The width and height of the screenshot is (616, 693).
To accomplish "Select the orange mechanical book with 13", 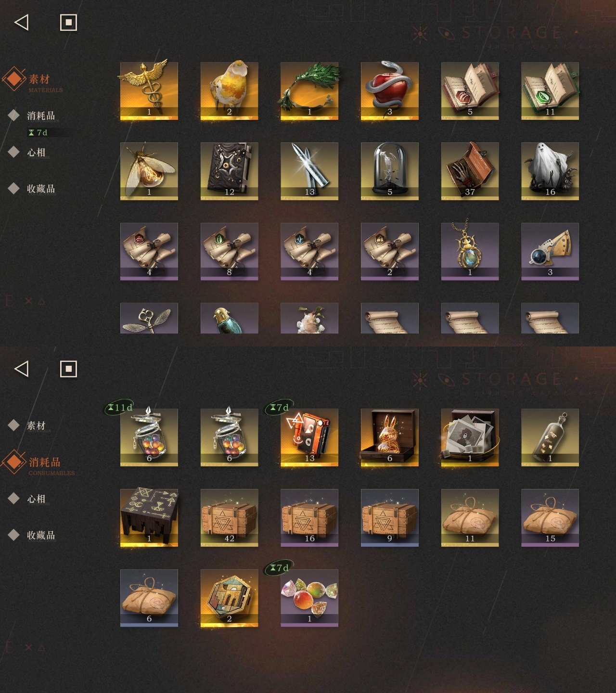I will (309, 437).
